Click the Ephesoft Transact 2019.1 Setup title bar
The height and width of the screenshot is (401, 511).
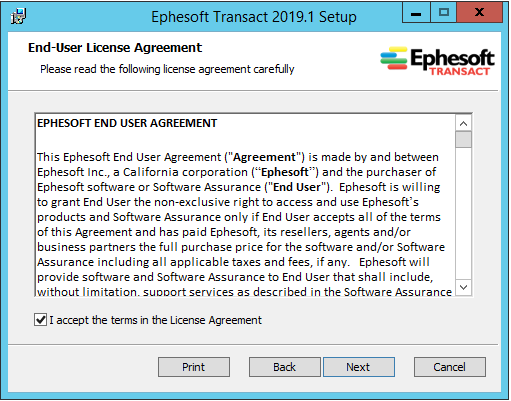coord(254,16)
